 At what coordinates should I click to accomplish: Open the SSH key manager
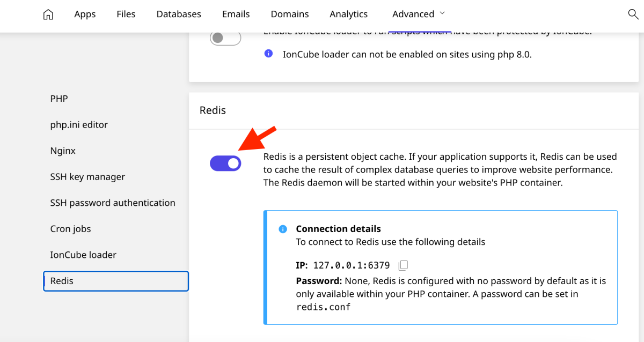87,176
